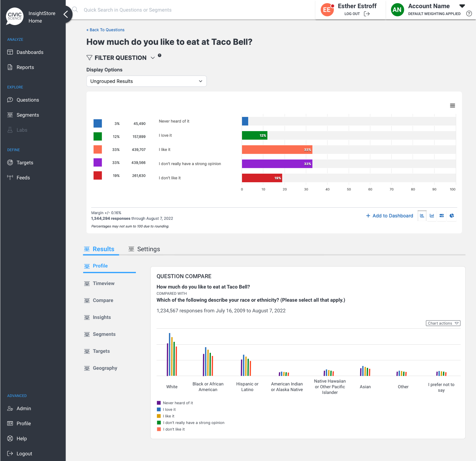476x461 pixels.
Task: Switch to stacked bar chart view
Action: [x=442, y=215]
